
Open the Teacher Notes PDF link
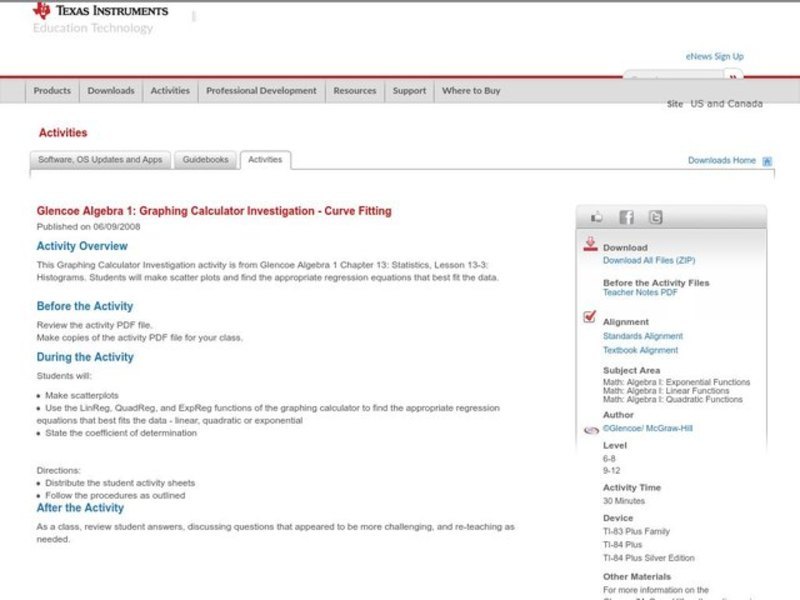click(640, 293)
